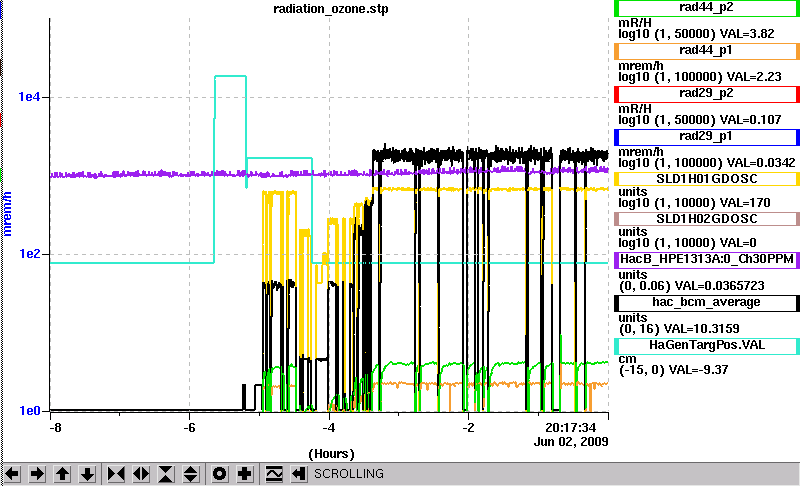Click the horizontal zoom-in bowtie icon
Viewport: 800px width, 486px height.
[x=116, y=474]
